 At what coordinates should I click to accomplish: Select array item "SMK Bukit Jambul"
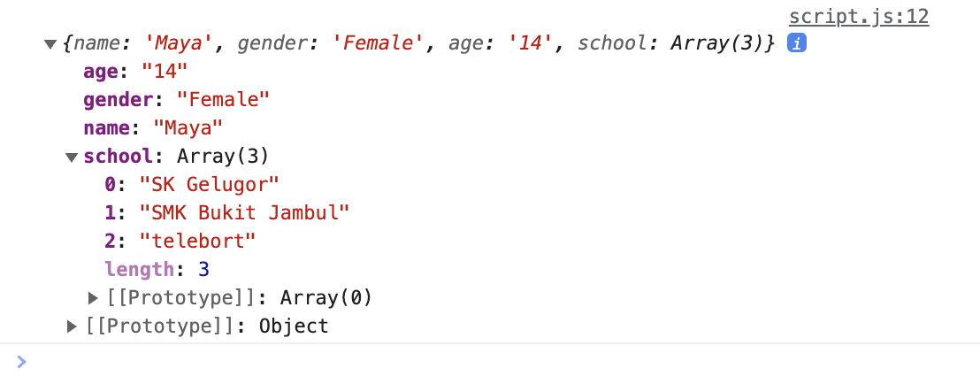point(245,213)
